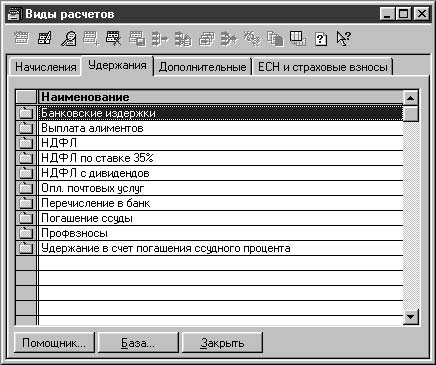Click the scrollbar down arrow
The width and height of the screenshot is (436, 365).
click(410, 316)
